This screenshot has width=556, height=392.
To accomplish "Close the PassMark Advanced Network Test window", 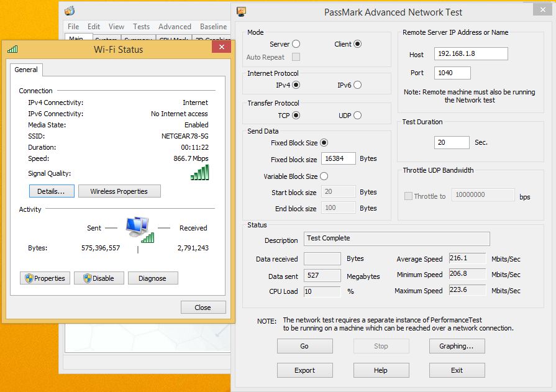I will [x=542, y=9].
